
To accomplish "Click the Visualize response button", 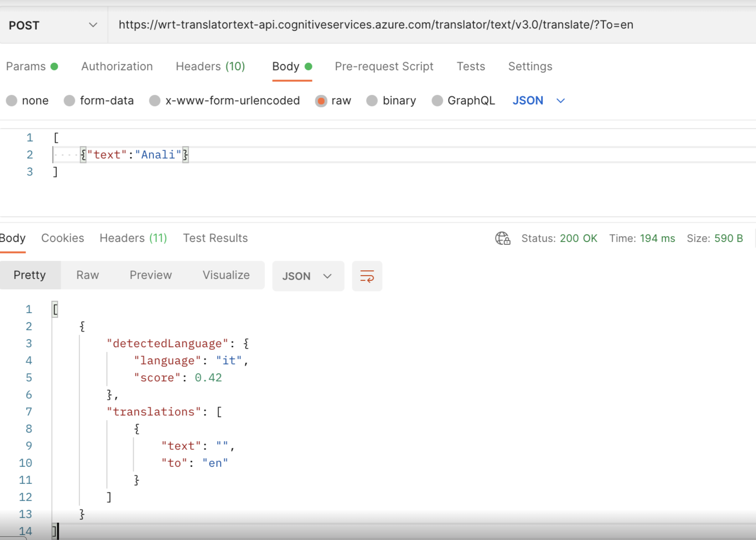I will click(x=226, y=275).
